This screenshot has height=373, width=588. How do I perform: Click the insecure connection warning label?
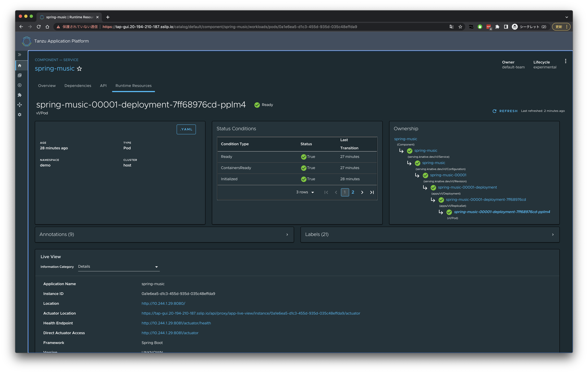coord(77,27)
